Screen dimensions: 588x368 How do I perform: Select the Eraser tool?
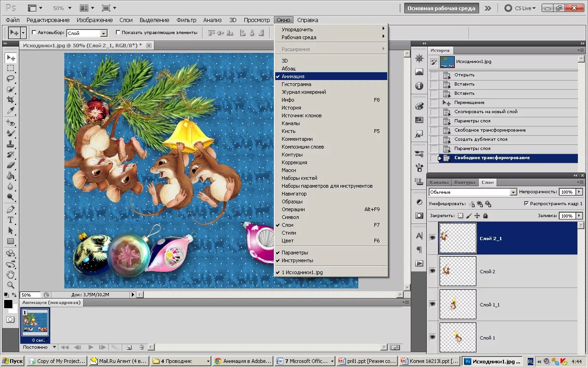(x=11, y=165)
